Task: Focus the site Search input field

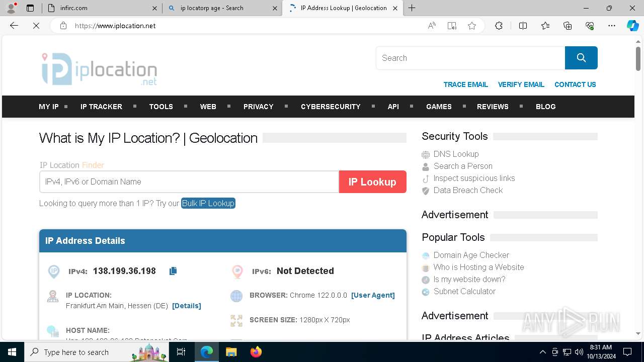Action: [470, 58]
